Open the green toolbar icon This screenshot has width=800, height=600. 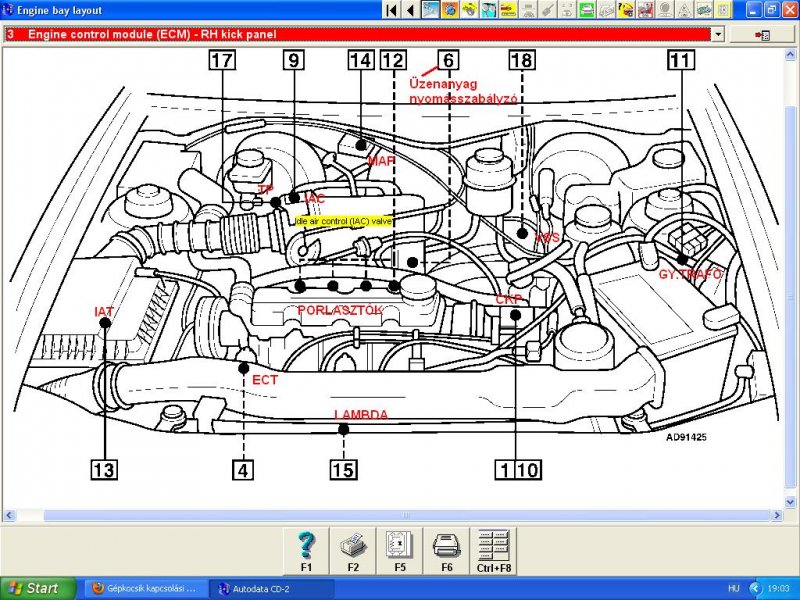point(587,10)
